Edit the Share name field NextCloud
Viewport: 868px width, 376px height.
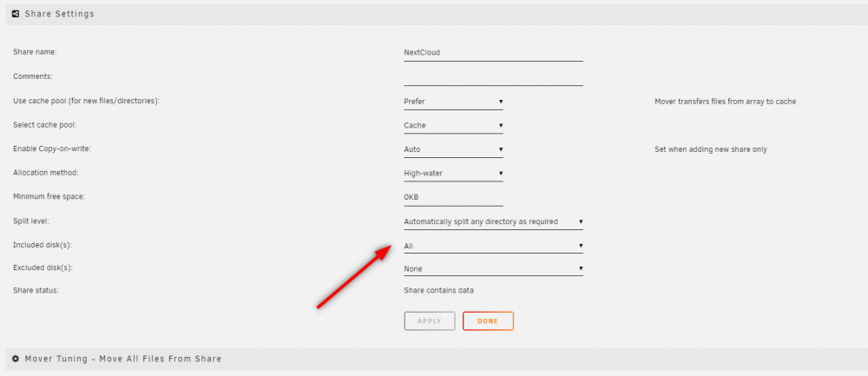pyautogui.click(x=493, y=53)
